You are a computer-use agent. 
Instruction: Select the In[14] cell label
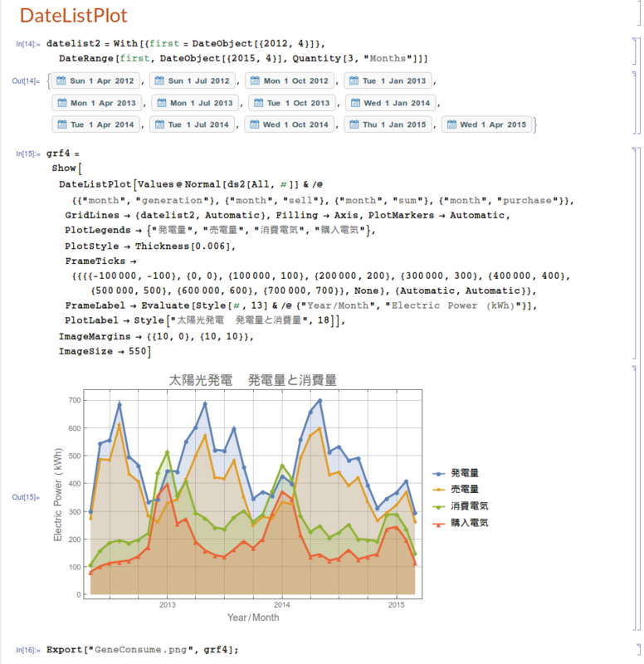pos(28,44)
